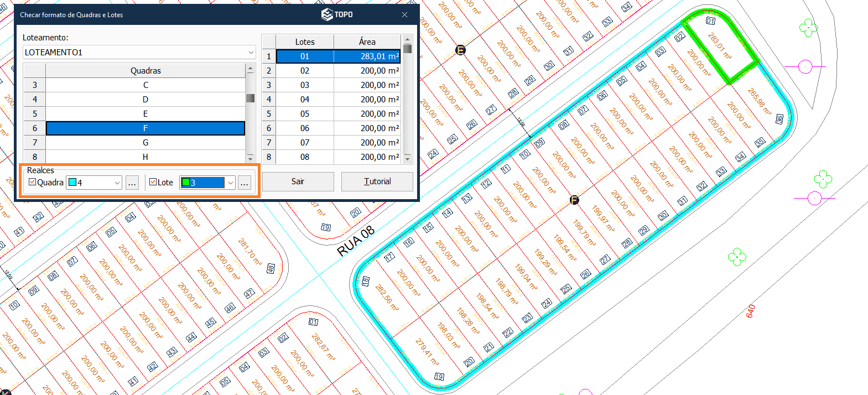The image size is (868, 395).
Task: Select the magenta circle symbol closest to lot 01
Action: click(805, 67)
